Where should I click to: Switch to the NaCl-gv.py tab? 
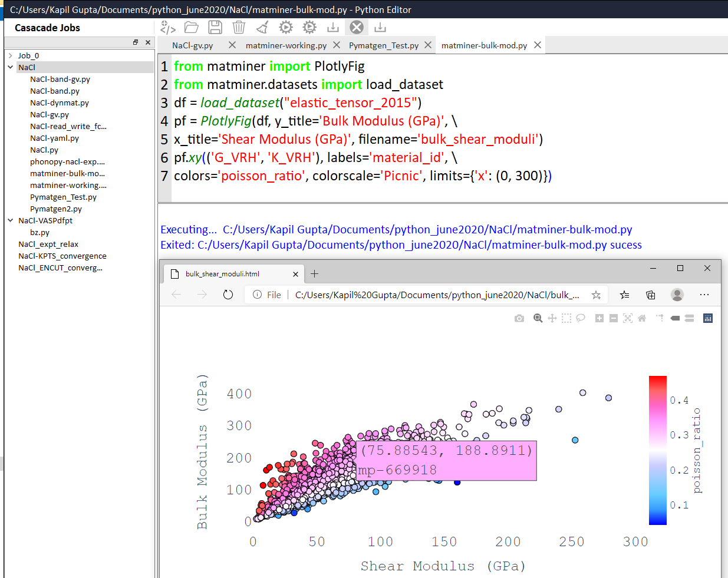[193, 45]
